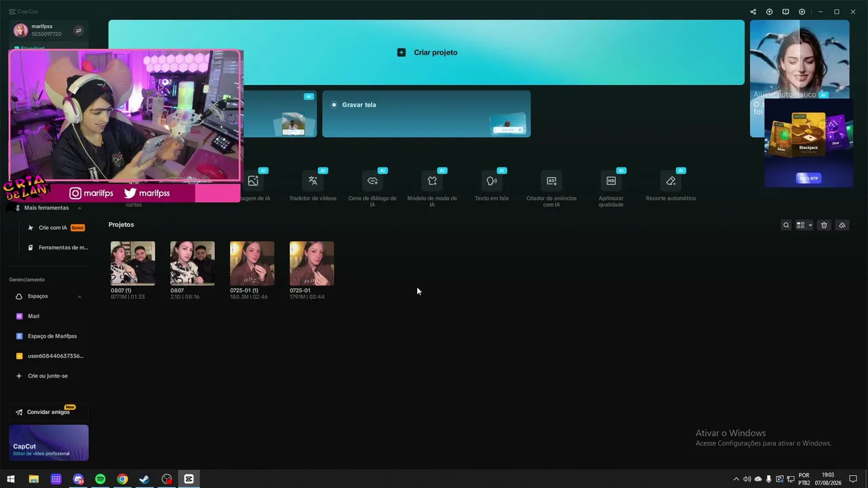Image resolution: width=868 pixels, height=488 pixels.
Task: Switch account using the swap arrows icon
Action: click(x=78, y=30)
